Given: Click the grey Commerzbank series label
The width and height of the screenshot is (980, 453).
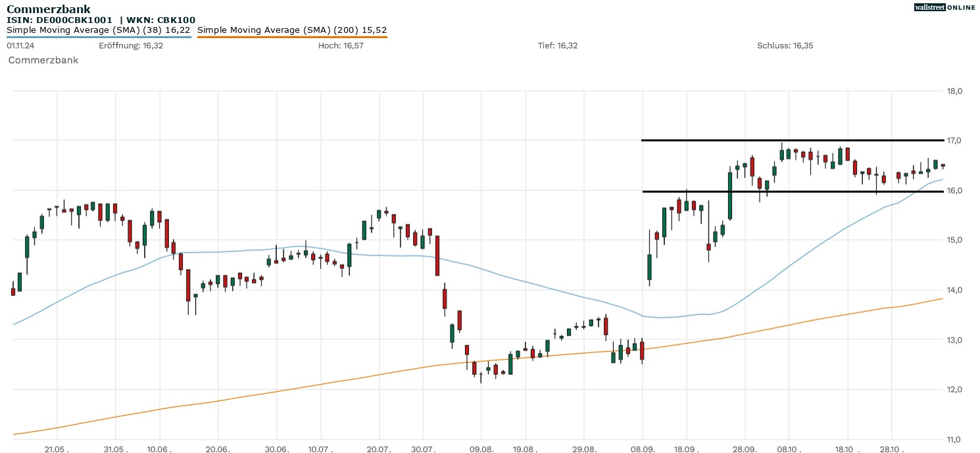Looking at the screenshot, I should pyautogui.click(x=43, y=60).
